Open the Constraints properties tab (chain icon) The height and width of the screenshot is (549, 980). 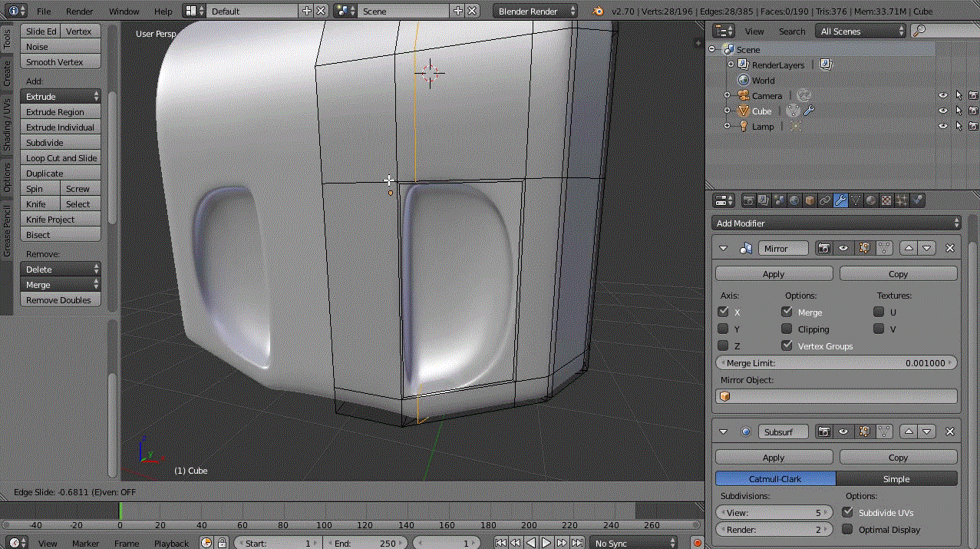pos(825,200)
